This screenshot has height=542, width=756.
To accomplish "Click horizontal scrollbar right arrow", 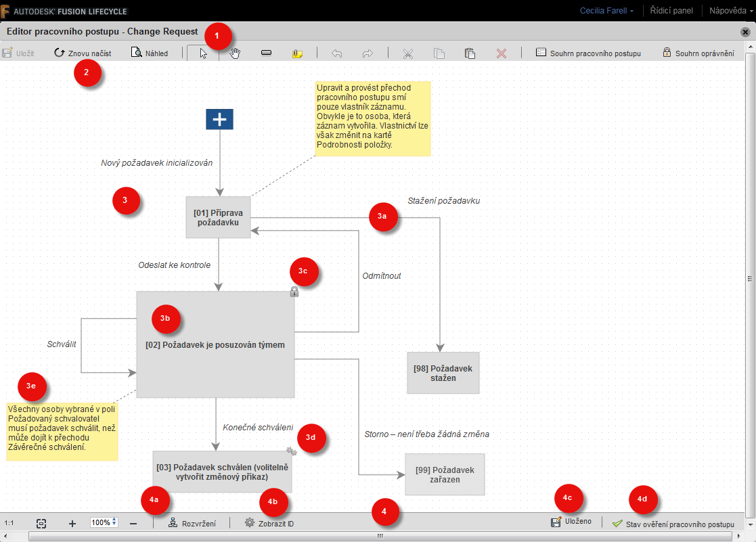I will pyautogui.click(x=738, y=536).
